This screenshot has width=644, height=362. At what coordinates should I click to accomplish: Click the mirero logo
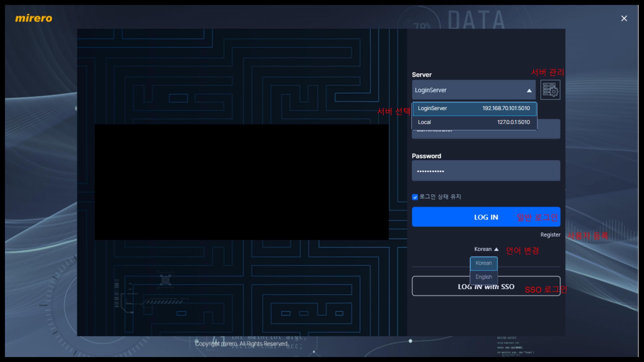pyautogui.click(x=33, y=18)
